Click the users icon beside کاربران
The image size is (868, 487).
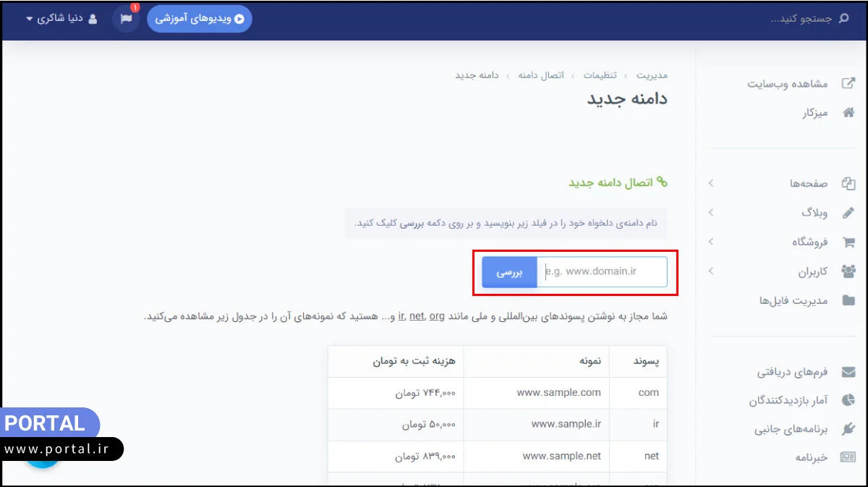pyautogui.click(x=848, y=271)
